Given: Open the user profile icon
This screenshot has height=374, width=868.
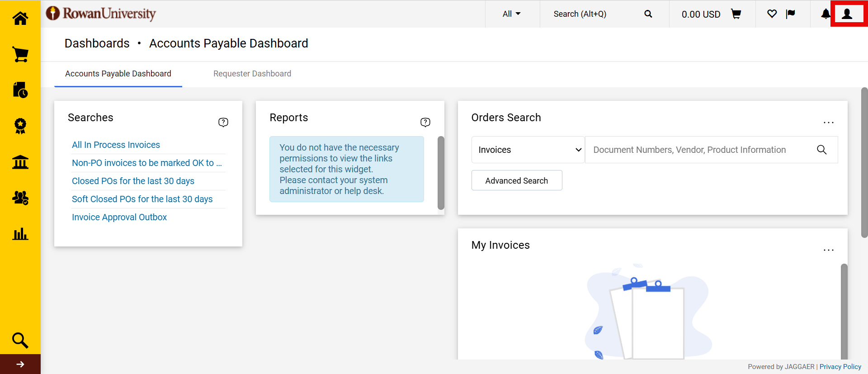Looking at the screenshot, I should [x=847, y=14].
